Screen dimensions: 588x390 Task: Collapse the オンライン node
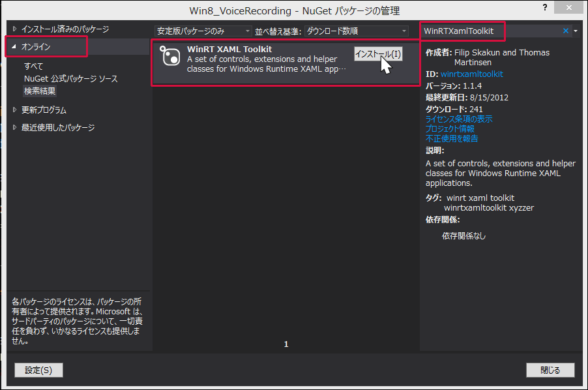tap(14, 46)
